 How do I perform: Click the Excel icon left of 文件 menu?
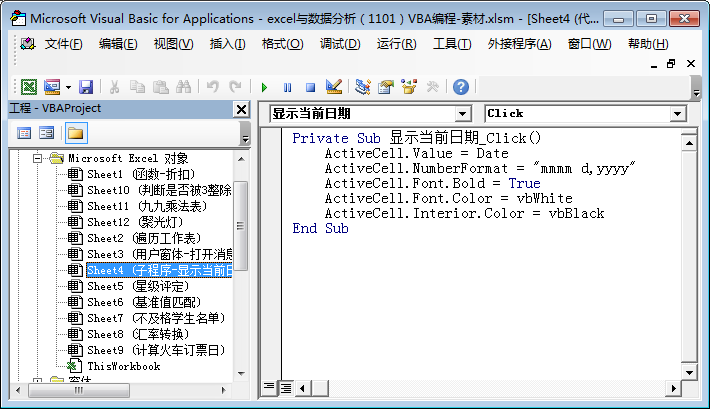click(28, 44)
